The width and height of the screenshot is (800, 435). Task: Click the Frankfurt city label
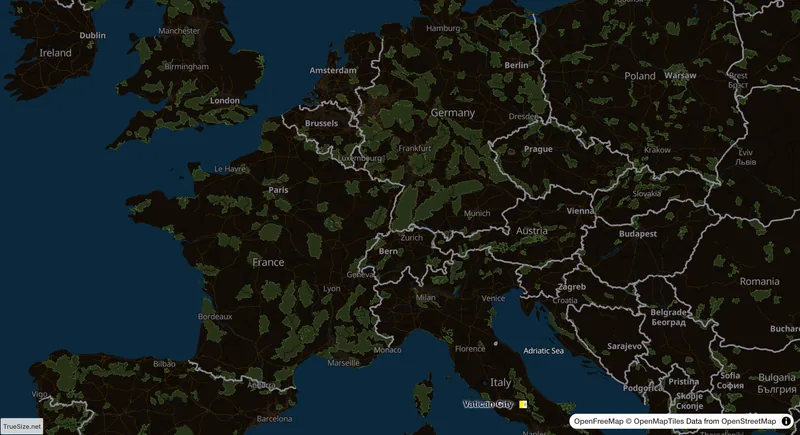[x=415, y=148]
